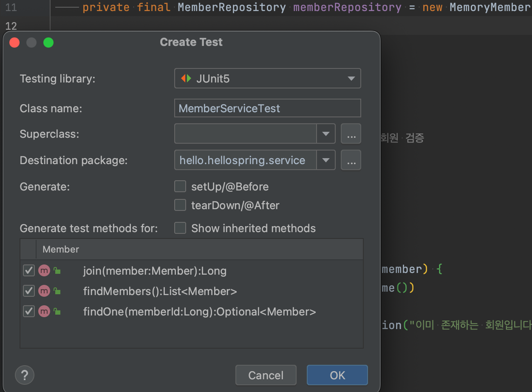This screenshot has width=532, height=392.
Task: Click the method icon for findOne row
Action: (44, 312)
